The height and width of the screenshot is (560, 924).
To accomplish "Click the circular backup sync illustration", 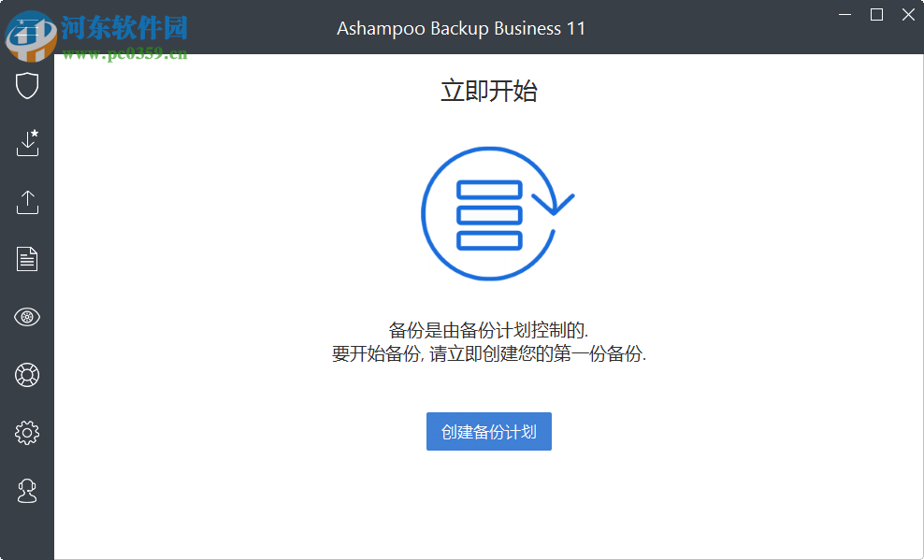I will tap(489, 211).
